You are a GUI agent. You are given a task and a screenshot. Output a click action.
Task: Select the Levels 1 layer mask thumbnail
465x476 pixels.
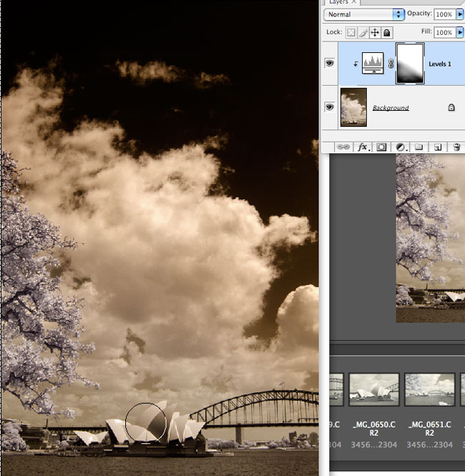click(x=411, y=64)
